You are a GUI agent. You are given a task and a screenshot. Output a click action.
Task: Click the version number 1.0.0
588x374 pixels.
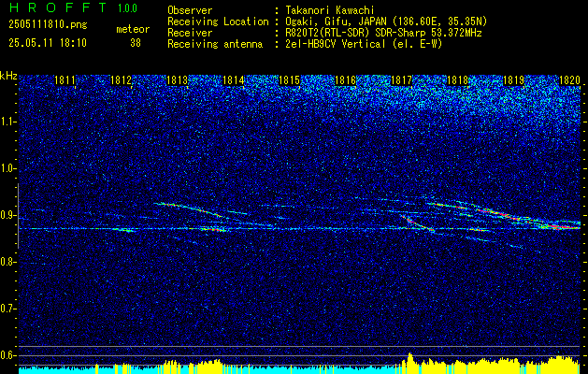click(x=127, y=8)
